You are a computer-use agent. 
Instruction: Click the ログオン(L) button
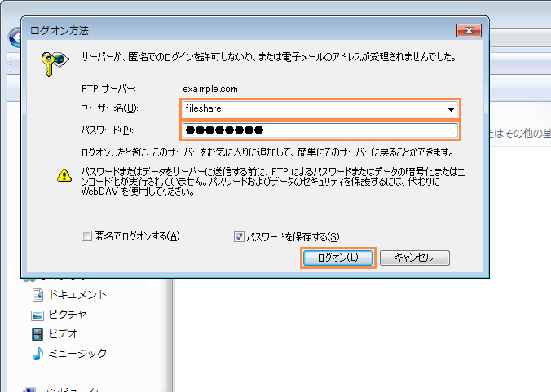[337, 258]
